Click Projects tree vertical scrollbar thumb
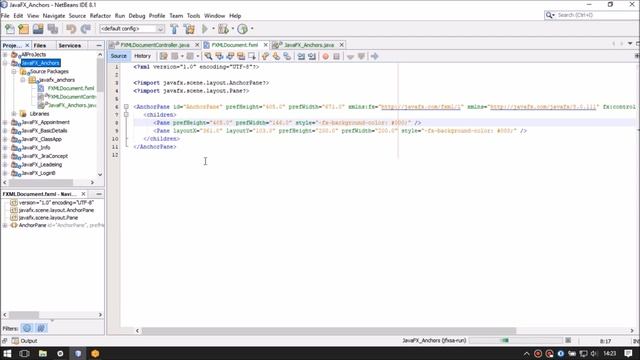 100,75
